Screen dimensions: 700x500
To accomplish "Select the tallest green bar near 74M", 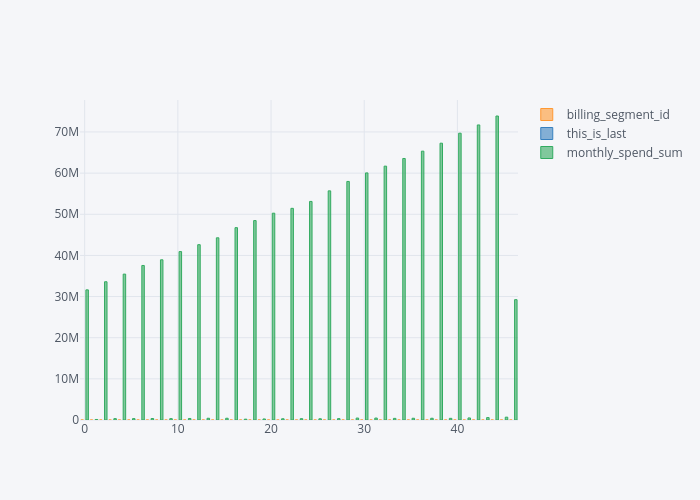I will pos(497,268).
